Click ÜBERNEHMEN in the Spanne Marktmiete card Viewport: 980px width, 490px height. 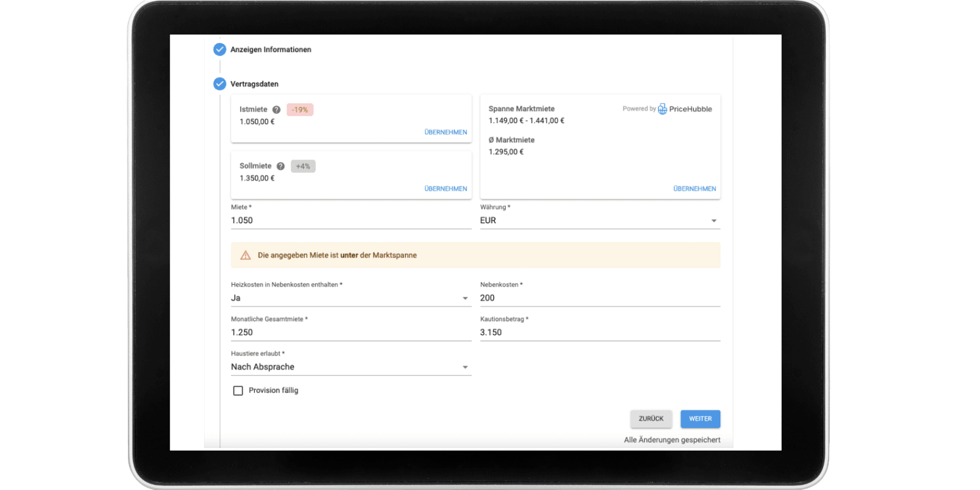[x=695, y=189]
